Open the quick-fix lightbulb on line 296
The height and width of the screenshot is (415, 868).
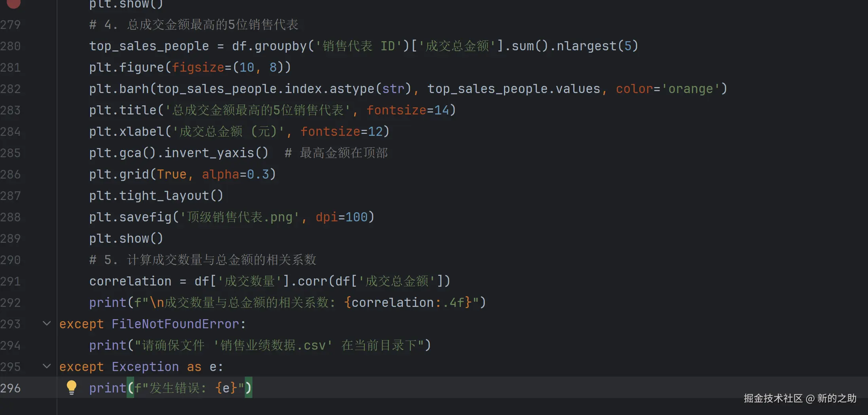click(x=72, y=387)
